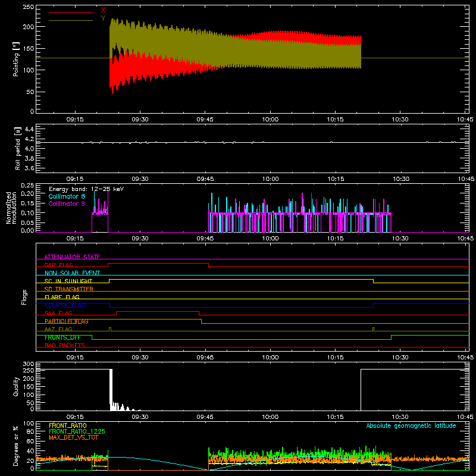Click the SC_IN_SUNLIGHT flag label

tap(68, 281)
